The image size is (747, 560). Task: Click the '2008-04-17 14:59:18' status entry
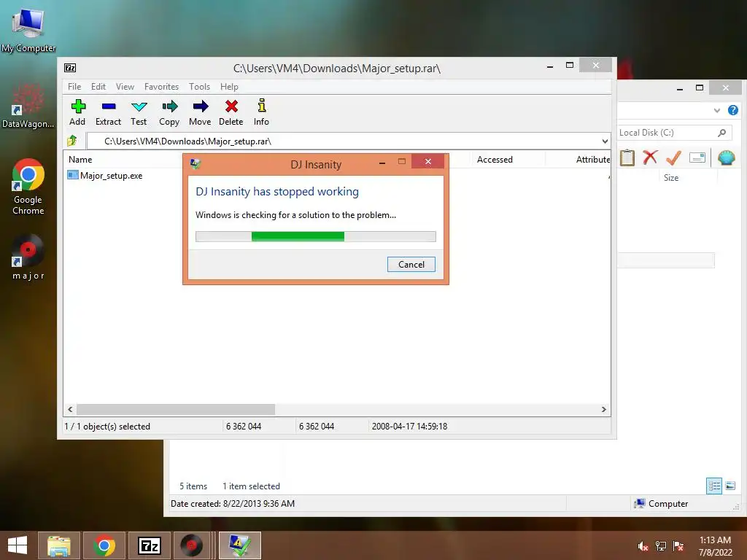(409, 426)
